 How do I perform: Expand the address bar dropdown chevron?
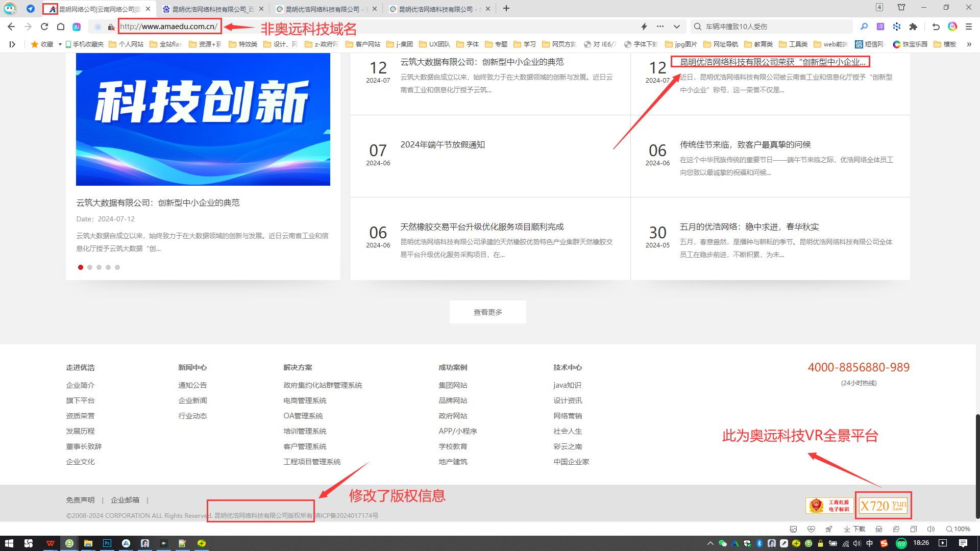point(677,27)
